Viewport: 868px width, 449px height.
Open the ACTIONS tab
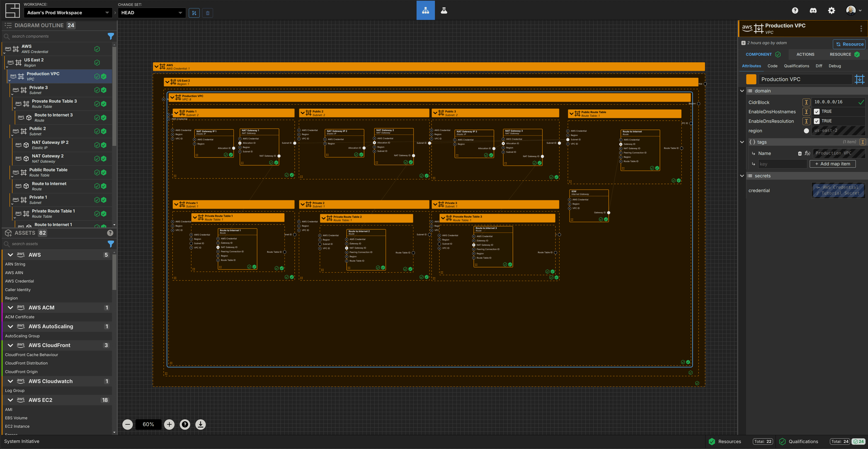805,54
